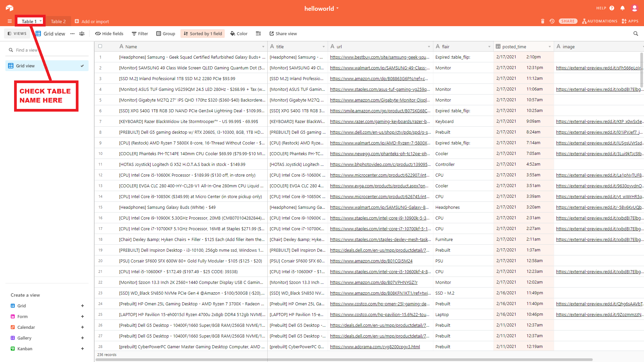Click the SHARE button
The height and width of the screenshot is (362, 644).
(x=568, y=21)
